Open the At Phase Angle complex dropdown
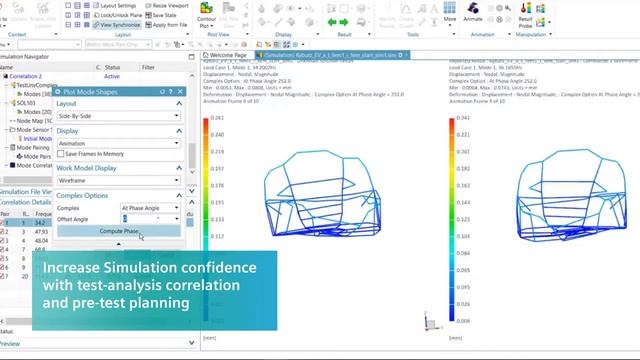Viewport: 640px width, 360px height. point(151,208)
